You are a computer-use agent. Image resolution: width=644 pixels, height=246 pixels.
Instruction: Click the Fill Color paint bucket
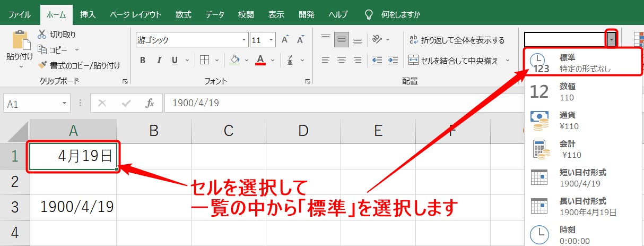(x=235, y=60)
